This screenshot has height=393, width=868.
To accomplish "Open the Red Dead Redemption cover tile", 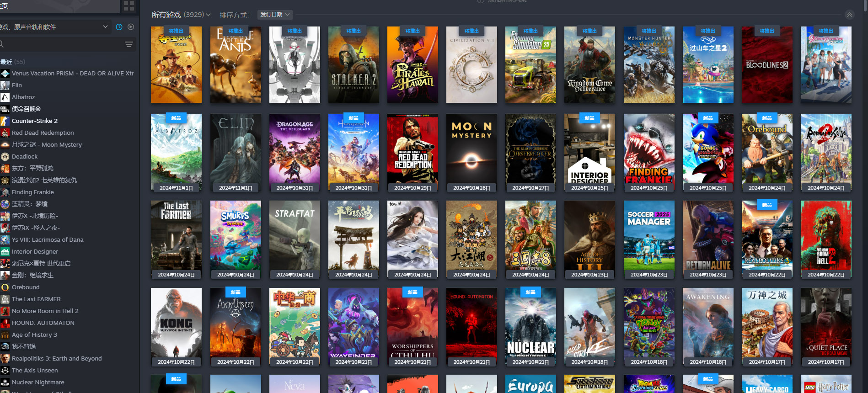I will 413,152.
